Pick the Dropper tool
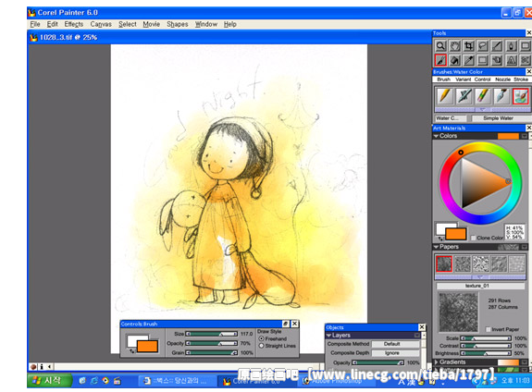 (x=469, y=60)
